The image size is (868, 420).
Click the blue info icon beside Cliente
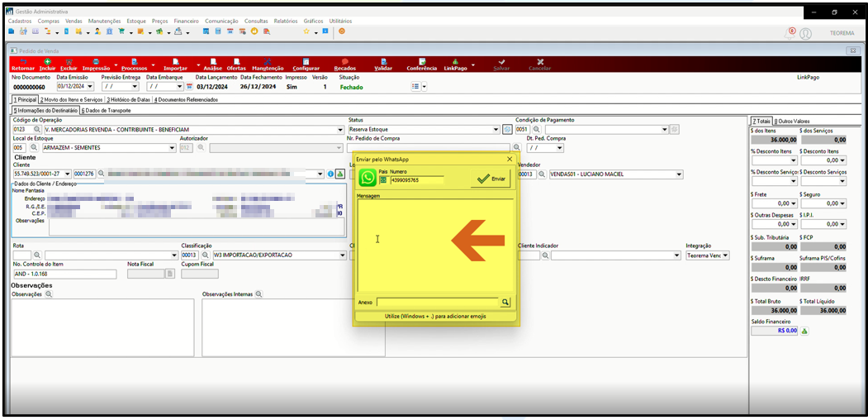coord(330,174)
